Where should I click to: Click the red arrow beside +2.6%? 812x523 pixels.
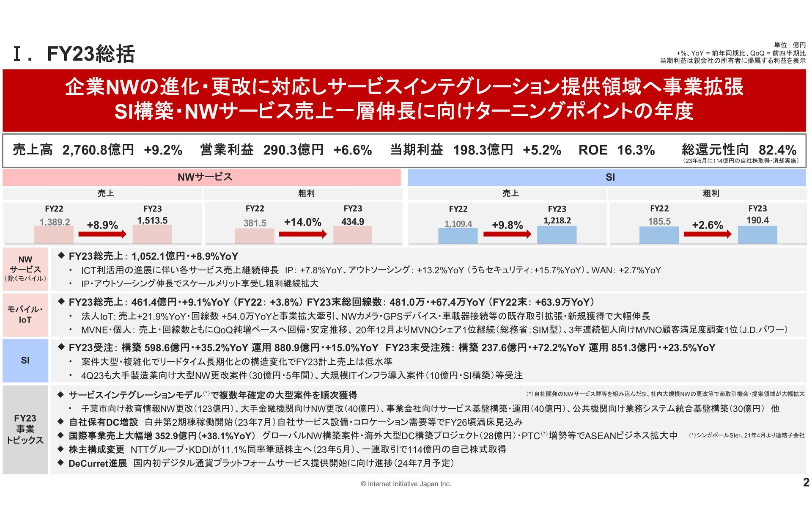point(707,234)
